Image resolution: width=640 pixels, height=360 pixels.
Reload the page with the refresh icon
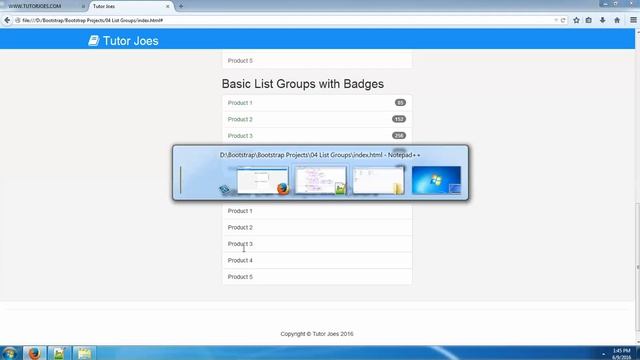point(563,20)
